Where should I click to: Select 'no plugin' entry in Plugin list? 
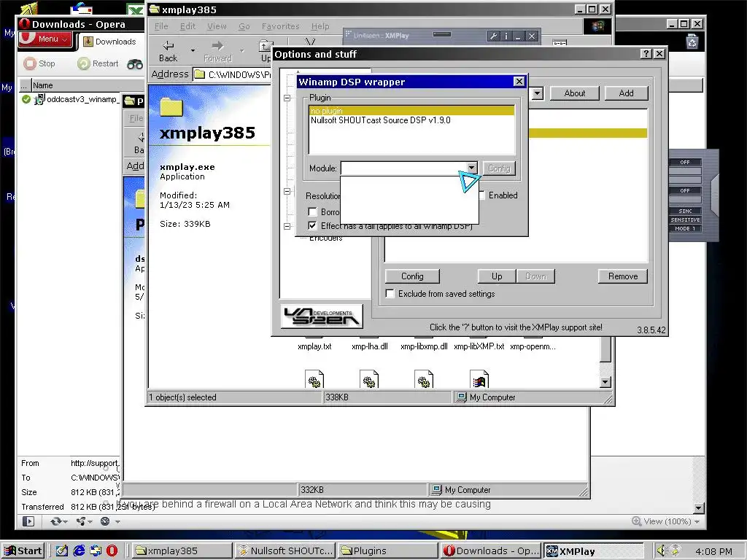click(411, 111)
